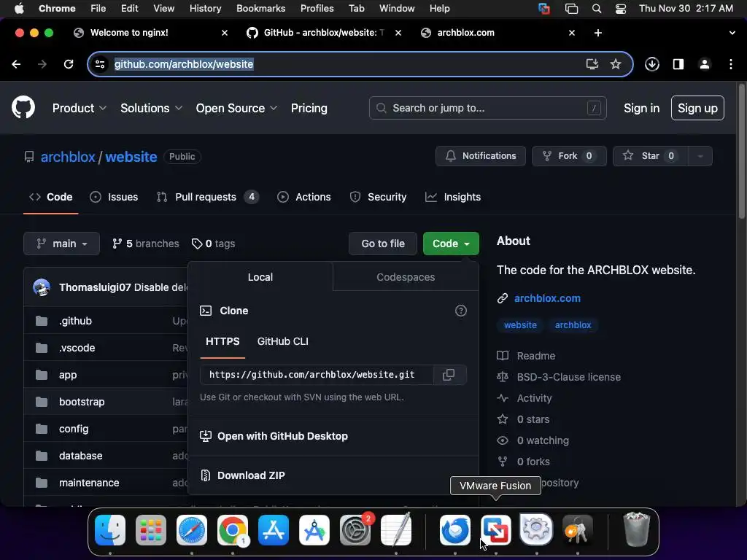The image size is (747, 560).
Task: Open the Bookmarks menu
Action: (x=260, y=9)
